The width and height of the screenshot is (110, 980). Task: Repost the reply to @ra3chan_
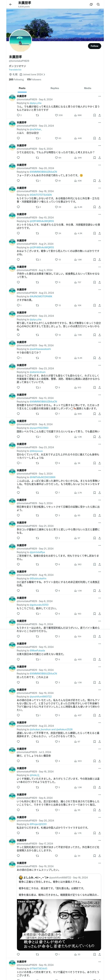pos(37,138)
